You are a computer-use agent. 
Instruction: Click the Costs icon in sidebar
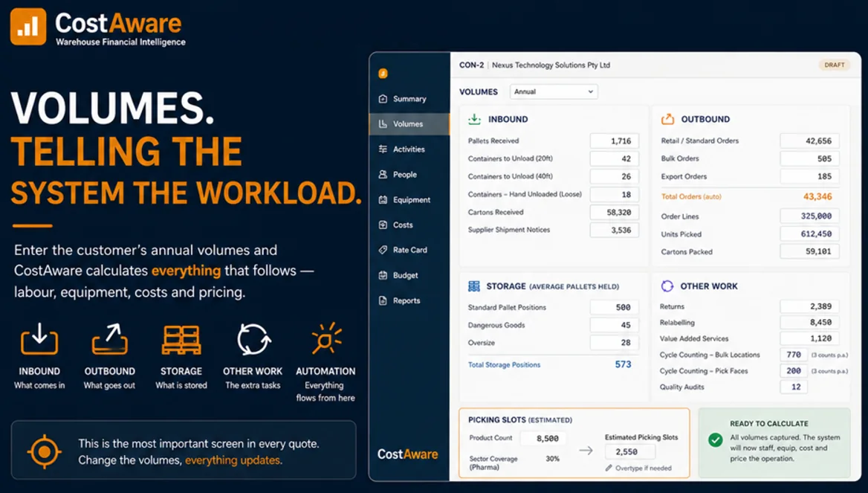point(383,225)
